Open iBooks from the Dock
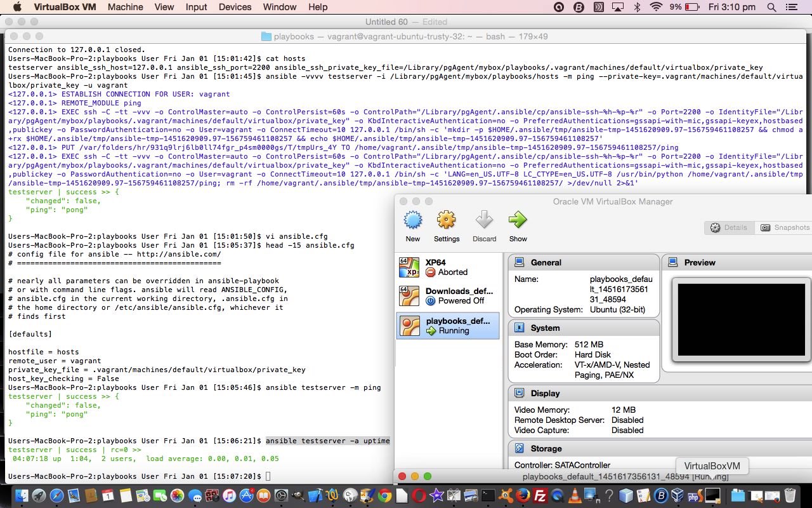Viewport: 812px width, 508px height. pyautogui.click(x=263, y=495)
